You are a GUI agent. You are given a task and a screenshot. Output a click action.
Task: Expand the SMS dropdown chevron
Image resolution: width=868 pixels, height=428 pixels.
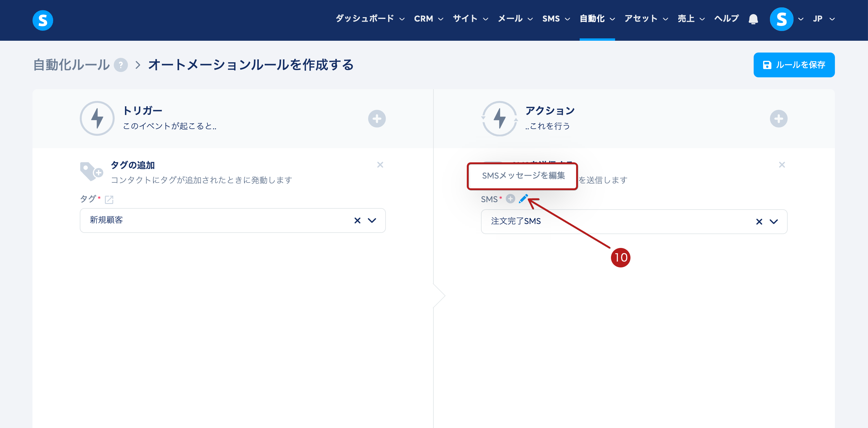(774, 222)
